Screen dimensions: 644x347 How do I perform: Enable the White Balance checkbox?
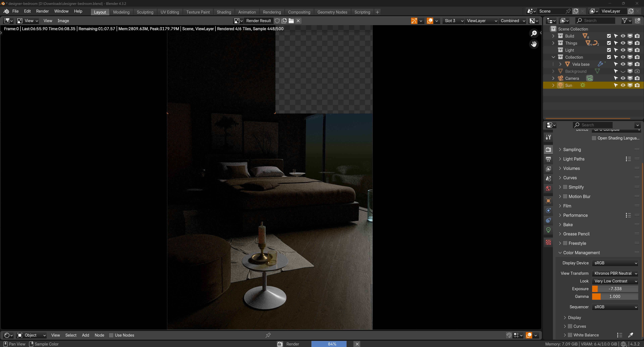570,335
